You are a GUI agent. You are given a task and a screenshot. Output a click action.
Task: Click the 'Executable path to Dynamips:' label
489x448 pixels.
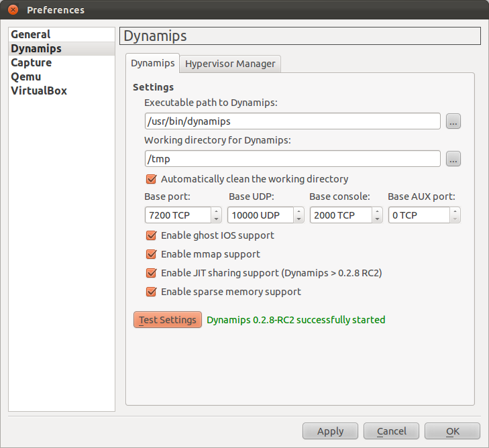211,103
